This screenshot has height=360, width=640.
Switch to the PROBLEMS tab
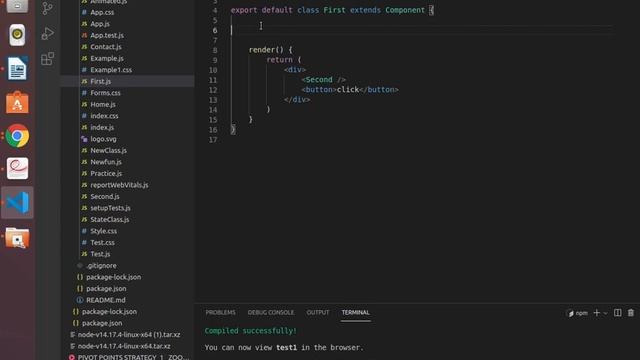click(220, 312)
